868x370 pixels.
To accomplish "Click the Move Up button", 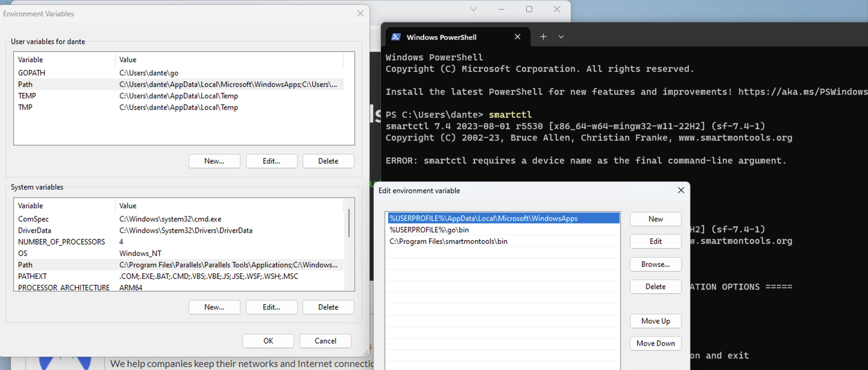I will tap(656, 321).
